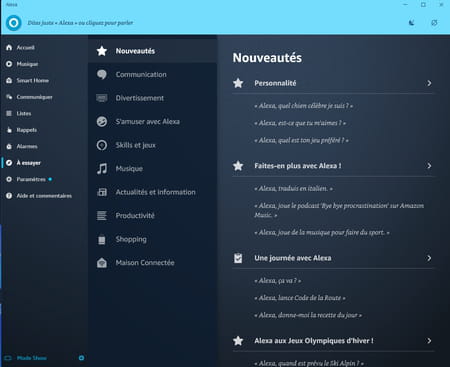The width and height of the screenshot is (450, 367).
Task: Click the Alexa talk ring icon
Action: click(x=14, y=23)
